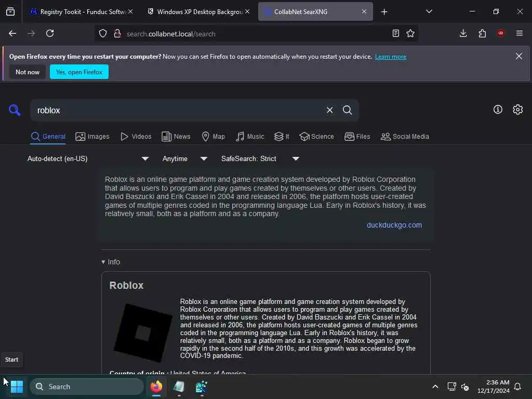Reload the current page
532x399 pixels.
click(50, 33)
